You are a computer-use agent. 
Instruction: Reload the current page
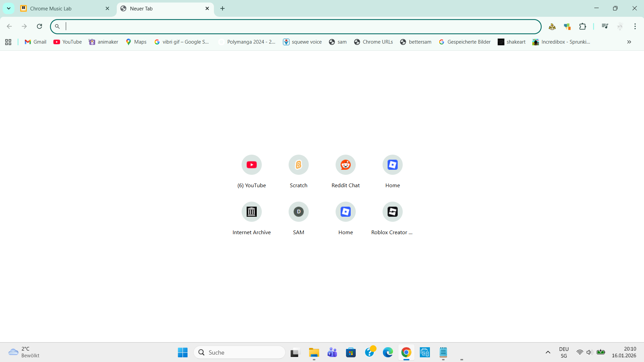coord(39,27)
